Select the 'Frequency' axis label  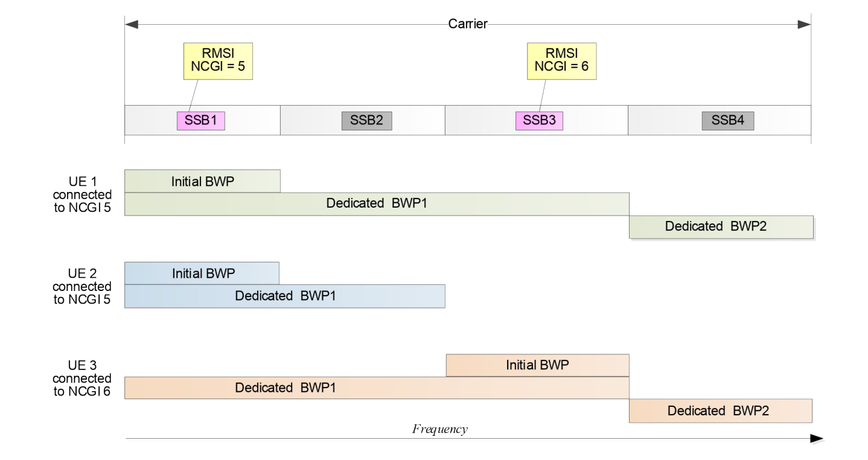[x=440, y=429]
